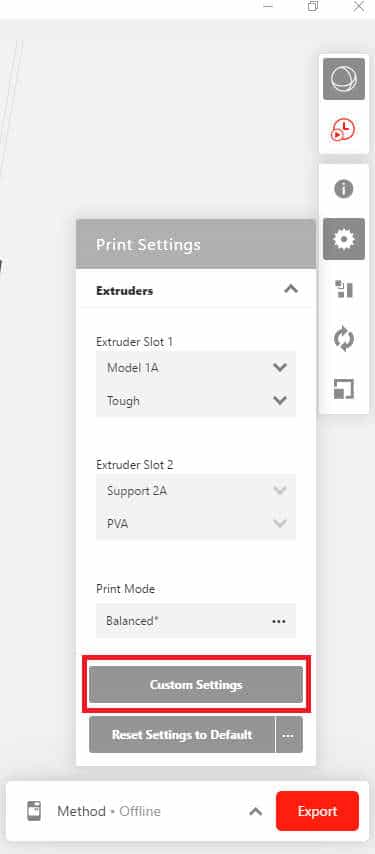Select the orient/rotate arrows icon
This screenshot has width=375, height=854.
pos(343,339)
